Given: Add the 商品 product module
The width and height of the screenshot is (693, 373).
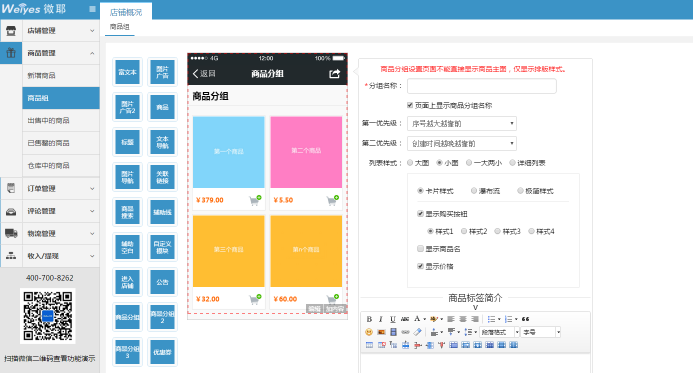Looking at the screenshot, I should (162, 107).
